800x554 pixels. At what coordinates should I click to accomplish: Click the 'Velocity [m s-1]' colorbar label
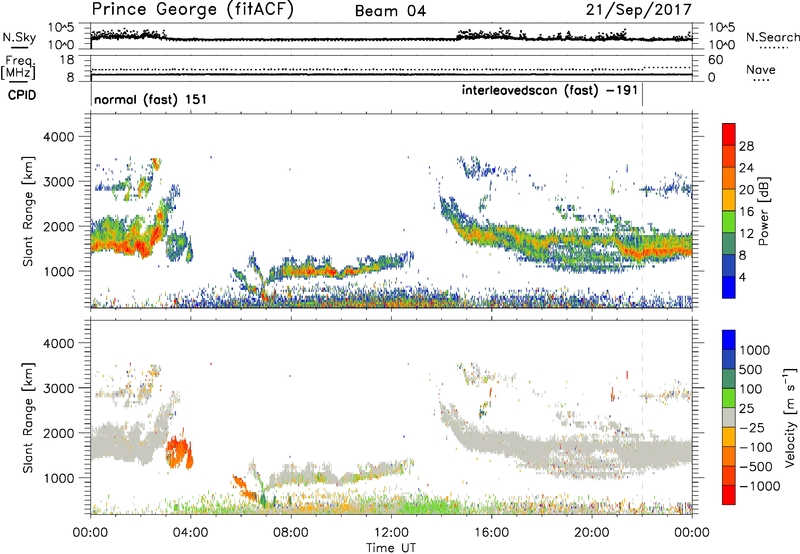click(790, 417)
